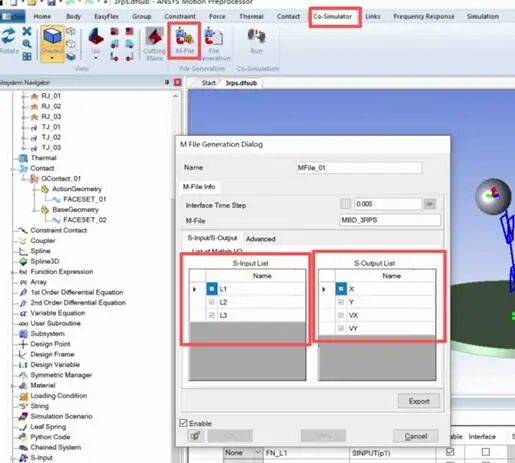The height and width of the screenshot is (463, 515).
Task: Toggle the Interface checkbox in FN_L1 row
Action: tap(486, 452)
